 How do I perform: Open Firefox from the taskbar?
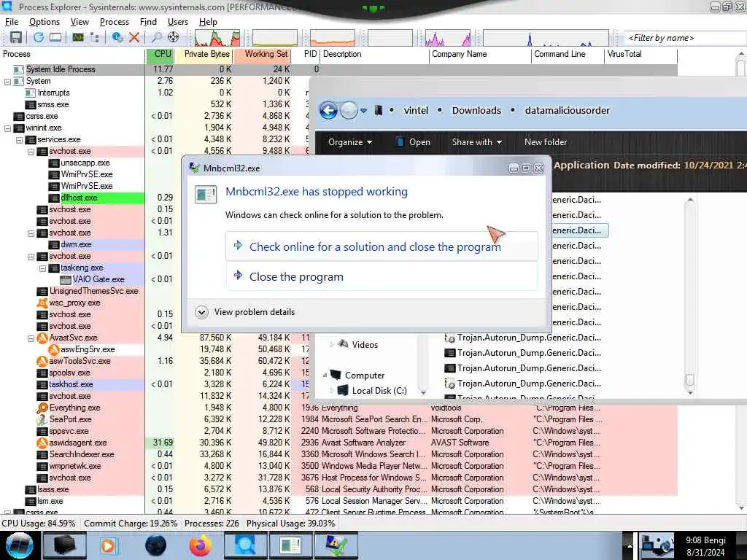pos(201,545)
